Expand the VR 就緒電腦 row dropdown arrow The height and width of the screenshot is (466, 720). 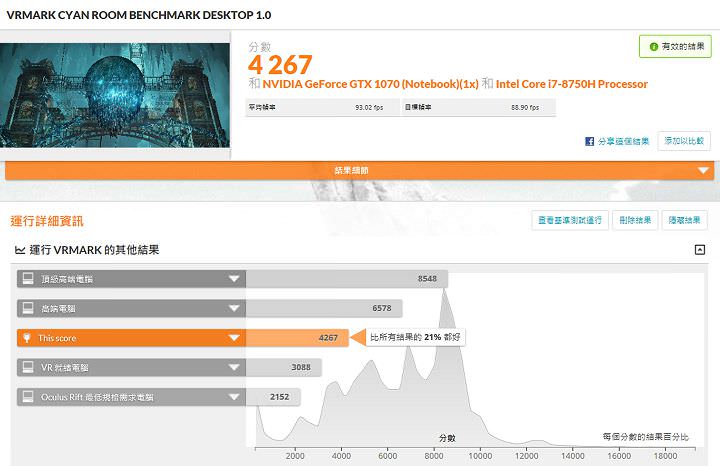pyautogui.click(x=234, y=368)
